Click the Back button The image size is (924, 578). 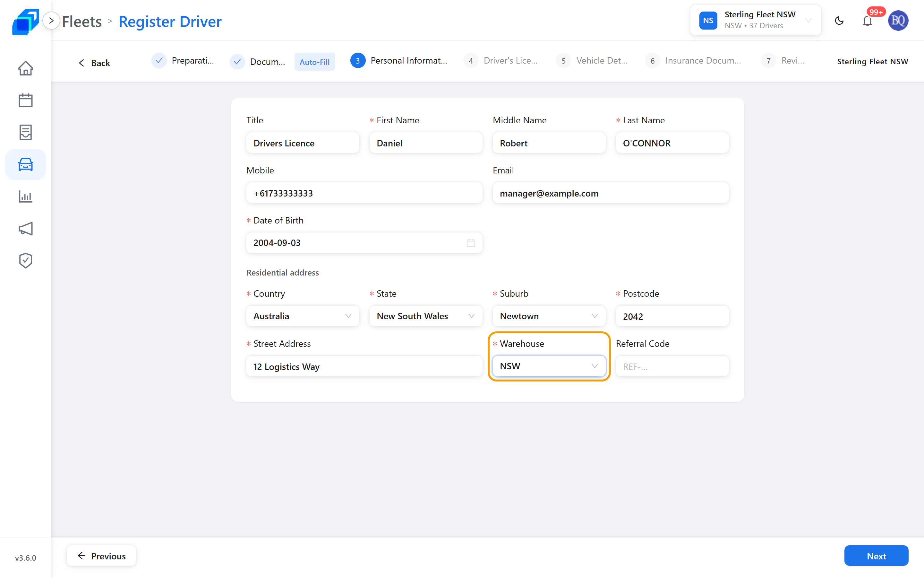[x=94, y=63]
